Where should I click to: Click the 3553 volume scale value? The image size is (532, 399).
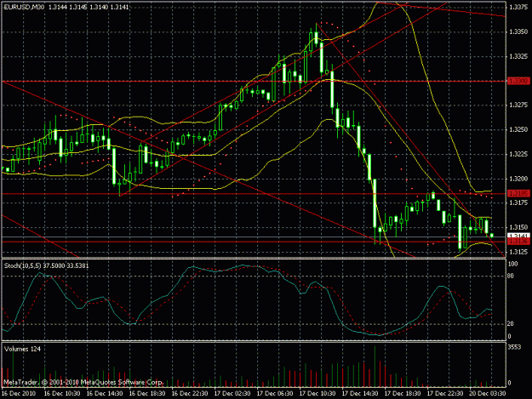(x=514, y=347)
